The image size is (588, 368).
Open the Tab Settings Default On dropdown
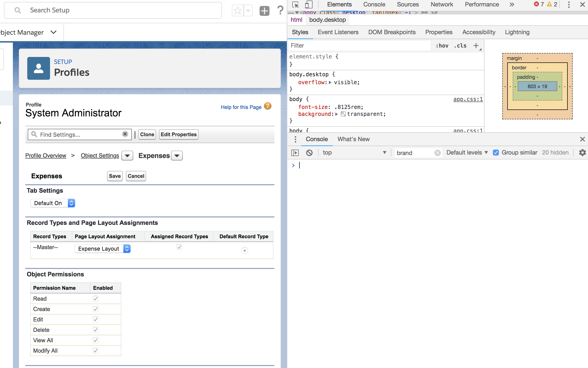[x=53, y=203]
